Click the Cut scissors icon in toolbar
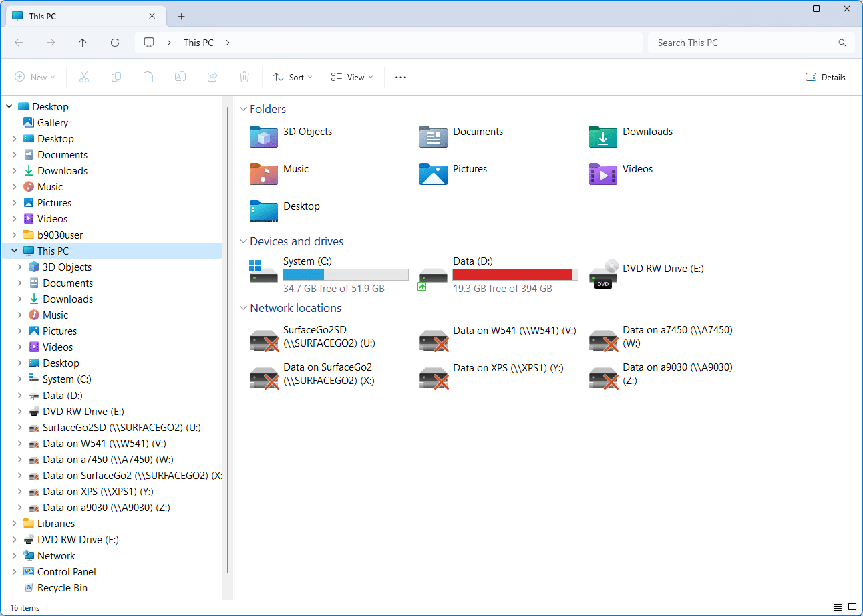The width and height of the screenshot is (863, 616). point(84,78)
